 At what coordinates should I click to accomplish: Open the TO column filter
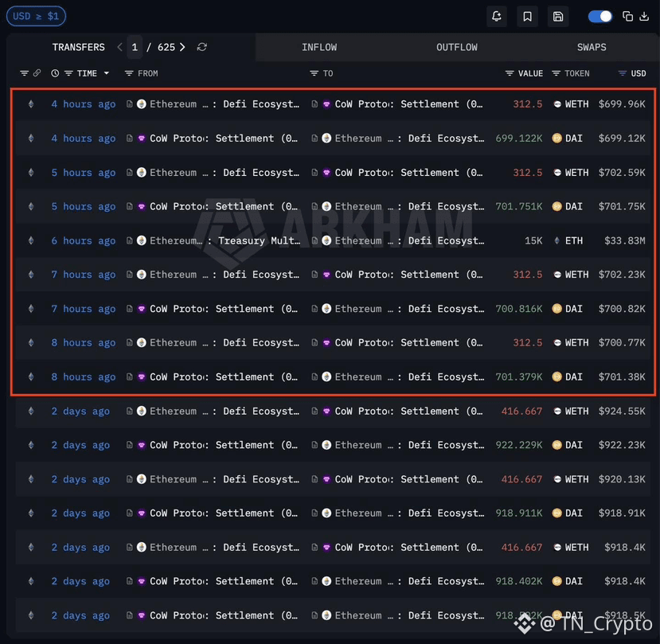314,73
